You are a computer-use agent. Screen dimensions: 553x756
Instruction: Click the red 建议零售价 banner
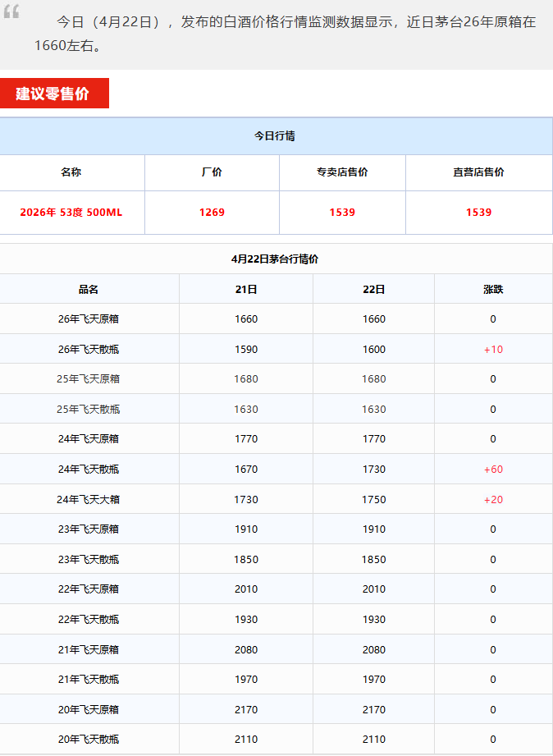[x=54, y=94]
